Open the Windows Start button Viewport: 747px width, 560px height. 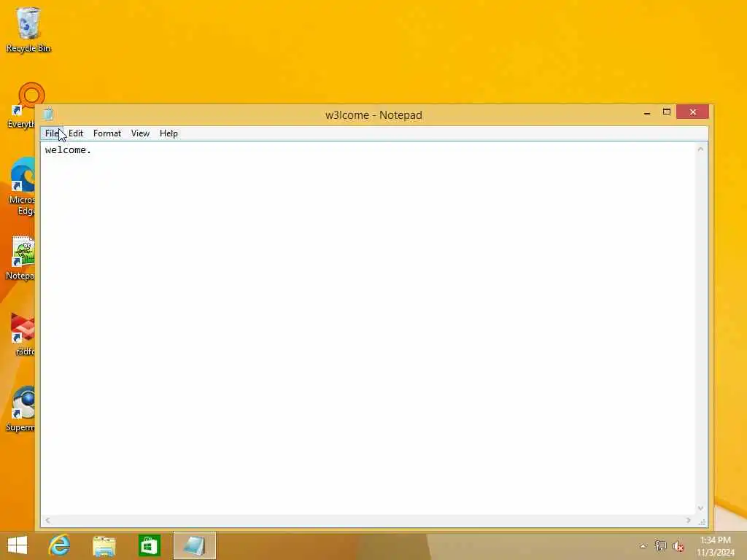18,545
